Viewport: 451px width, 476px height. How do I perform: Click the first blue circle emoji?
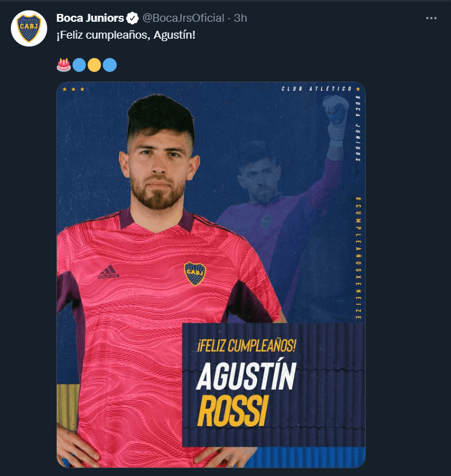pos(79,65)
